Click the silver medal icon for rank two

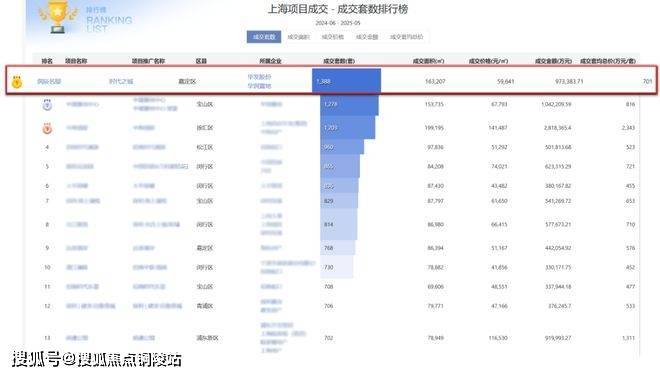click(x=47, y=104)
